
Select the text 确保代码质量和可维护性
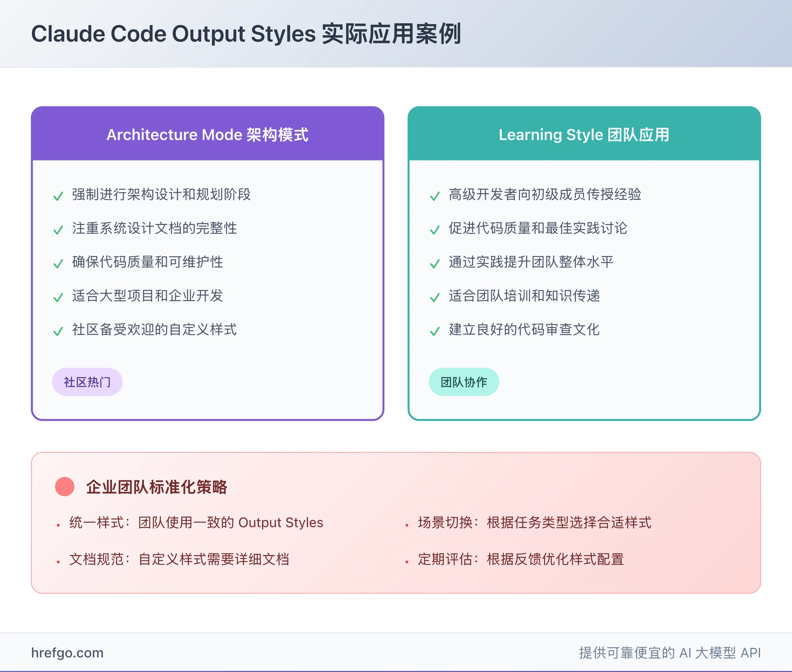[x=148, y=262]
